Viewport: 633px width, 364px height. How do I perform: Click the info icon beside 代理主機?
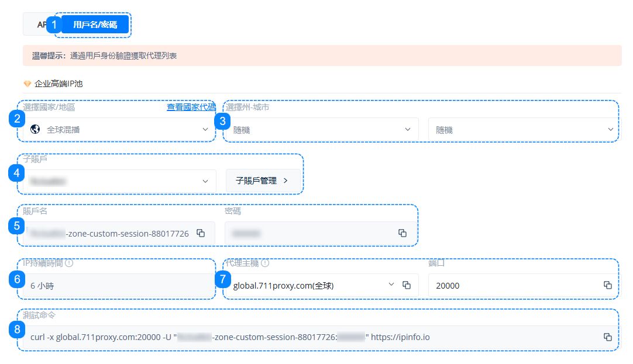[265, 263]
